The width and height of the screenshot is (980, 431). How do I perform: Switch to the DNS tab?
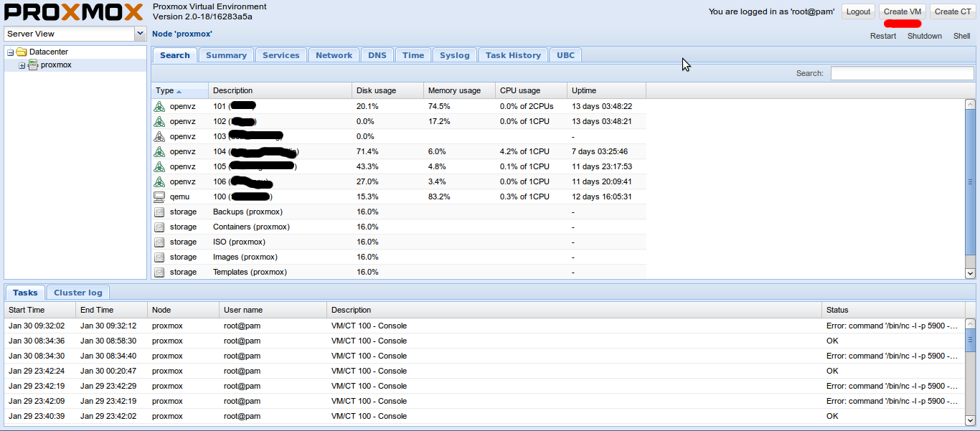pyautogui.click(x=377, y=55)
